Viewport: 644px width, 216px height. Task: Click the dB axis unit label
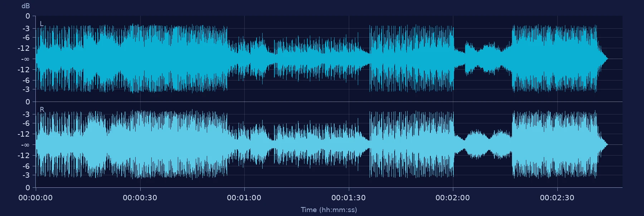[26, 6]
